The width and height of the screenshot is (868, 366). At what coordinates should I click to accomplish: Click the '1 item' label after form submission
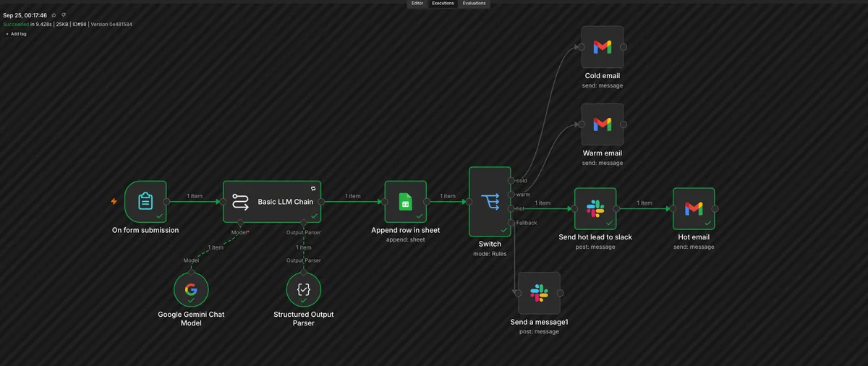(x=195, y=196)
